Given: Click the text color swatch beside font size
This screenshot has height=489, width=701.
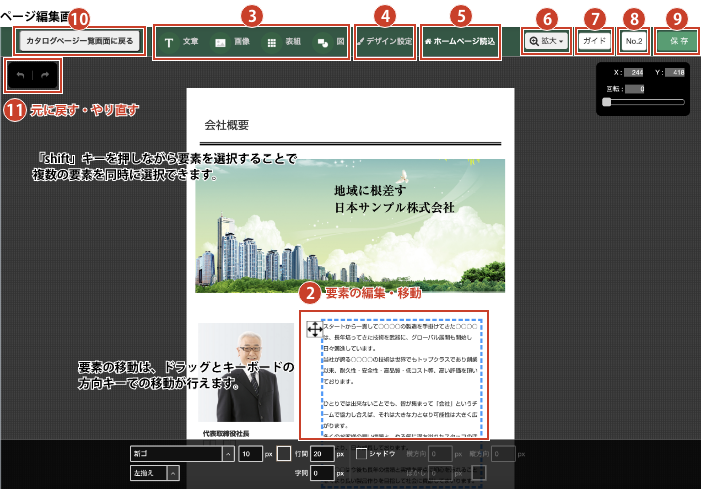Looking at the screenshot, I should [284, 454].
